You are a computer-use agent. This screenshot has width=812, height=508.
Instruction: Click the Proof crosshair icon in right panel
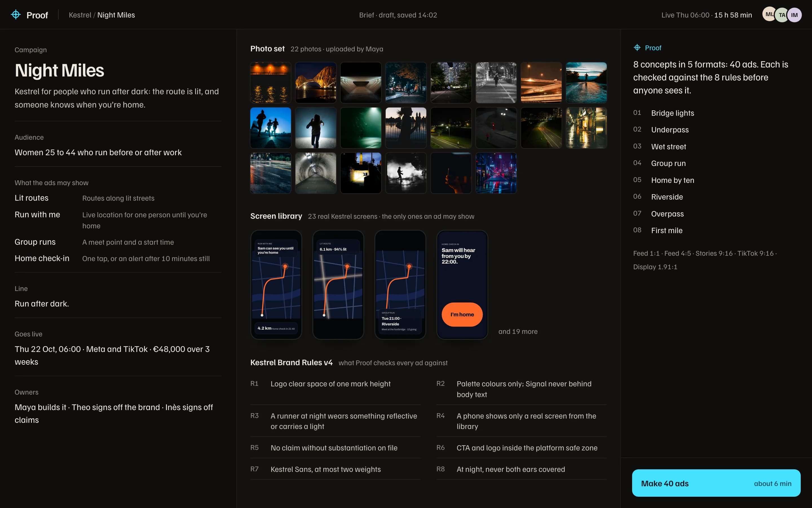(x=637, y=48)
